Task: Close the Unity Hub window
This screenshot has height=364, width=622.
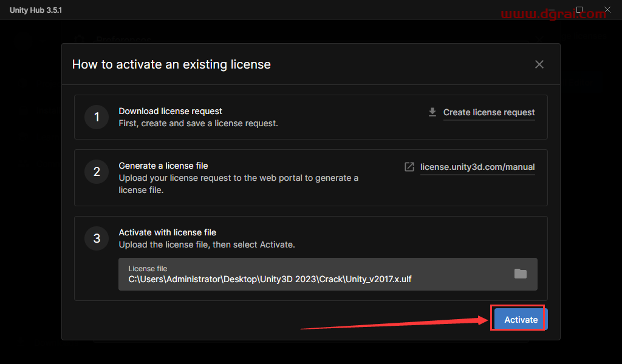Action: (x=607, y=10)
